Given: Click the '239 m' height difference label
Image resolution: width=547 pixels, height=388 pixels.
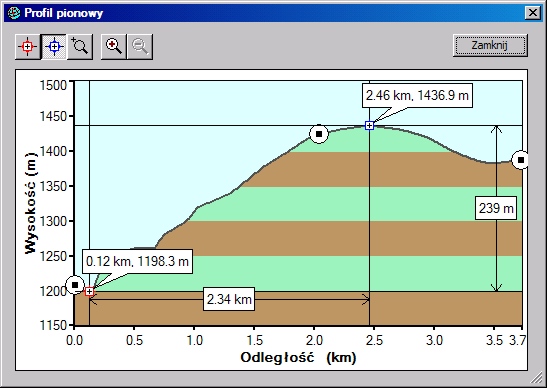Looking at the screenshot, I should point(496,208).
